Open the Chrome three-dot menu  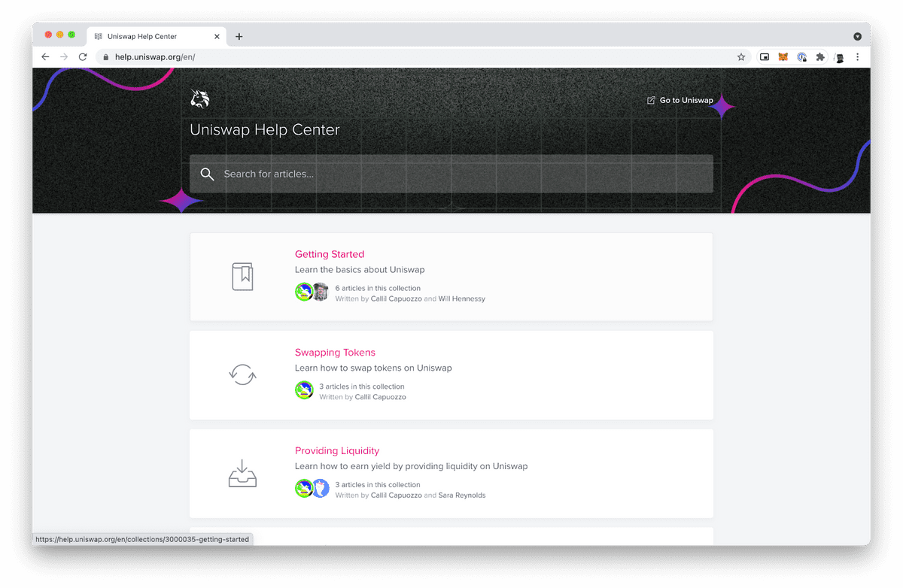click(857, 57)
